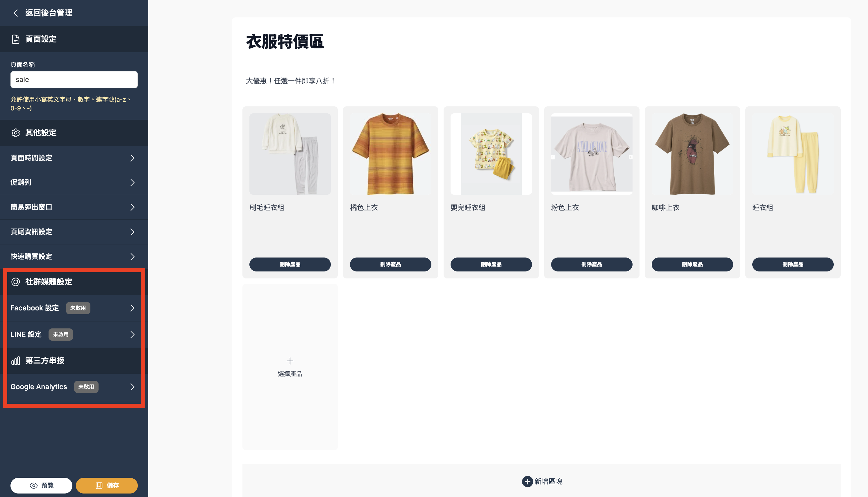Click the plus circle icon for 新增區塊
This screenshot has width=868, height=497.
pos(527,482)
